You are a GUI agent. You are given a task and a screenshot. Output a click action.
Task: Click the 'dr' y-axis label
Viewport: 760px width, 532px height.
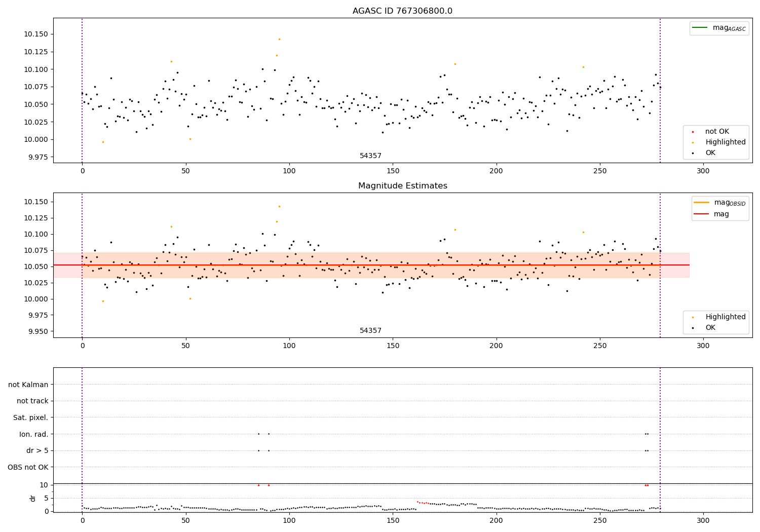point(33,498)
